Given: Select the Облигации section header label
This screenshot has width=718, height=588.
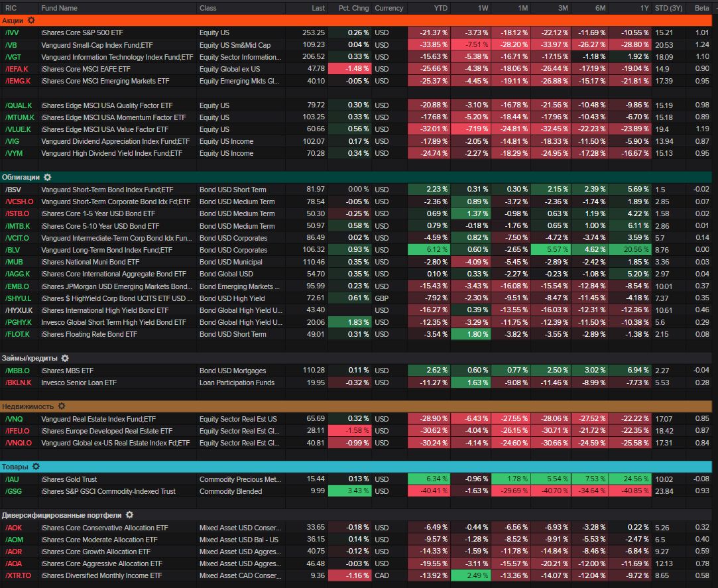Looking at the screenshot, I should coord(21,177).
